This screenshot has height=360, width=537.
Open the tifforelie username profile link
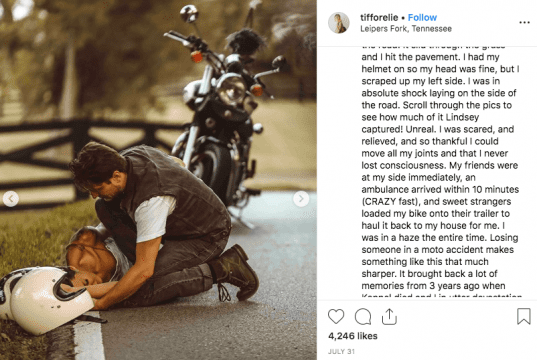(x=379, y=17)
